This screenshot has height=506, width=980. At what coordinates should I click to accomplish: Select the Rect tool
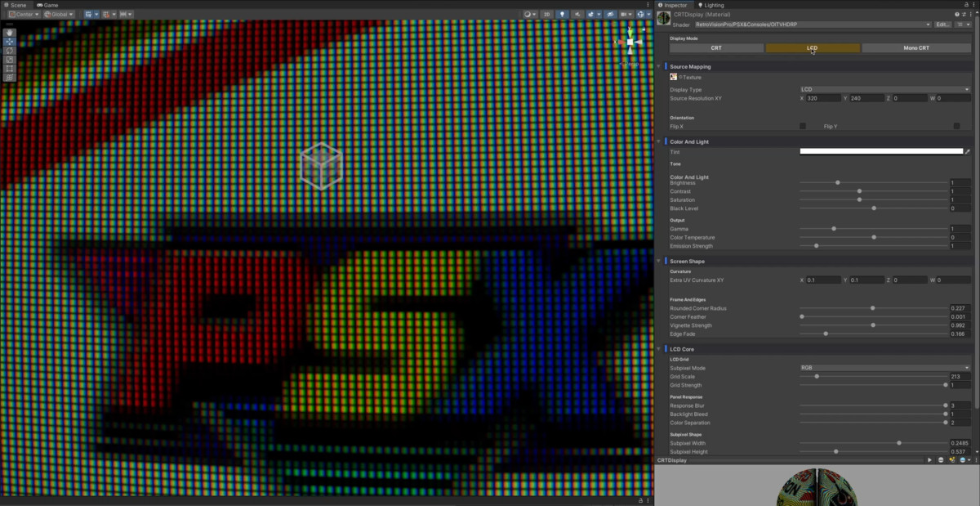click(x=10, y=69)
